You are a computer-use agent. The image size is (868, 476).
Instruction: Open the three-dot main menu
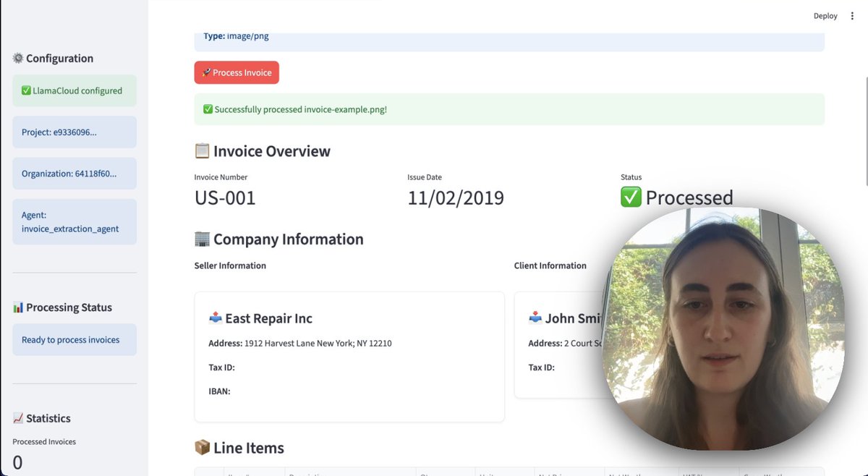click(x=852, y=16)
